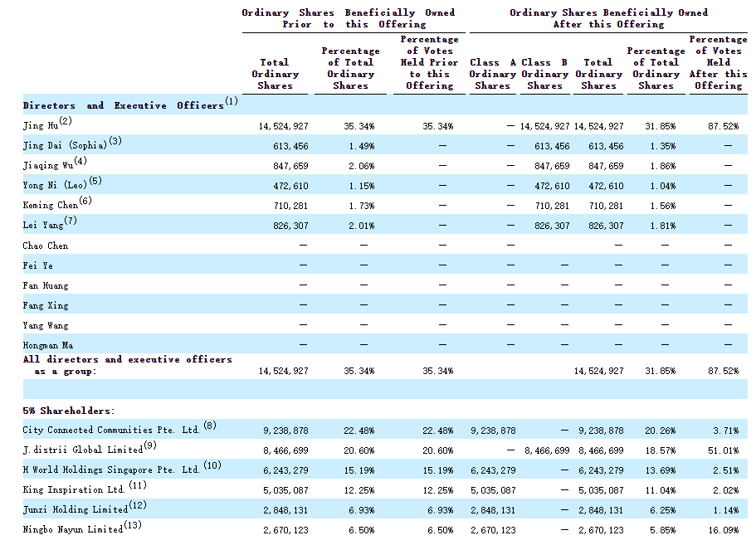Click the '1.15%' value for Yong Ni

[362, 186]
